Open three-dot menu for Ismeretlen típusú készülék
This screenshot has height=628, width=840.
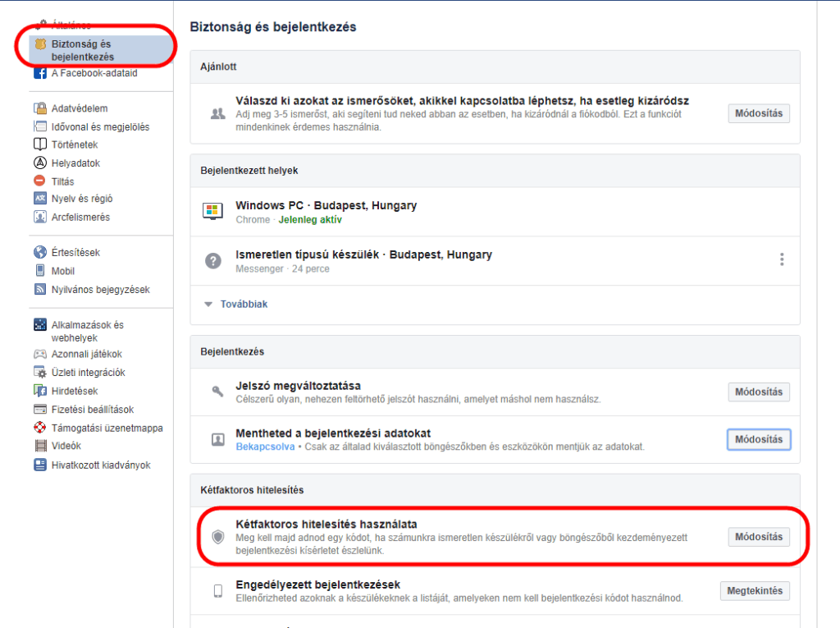782,259
